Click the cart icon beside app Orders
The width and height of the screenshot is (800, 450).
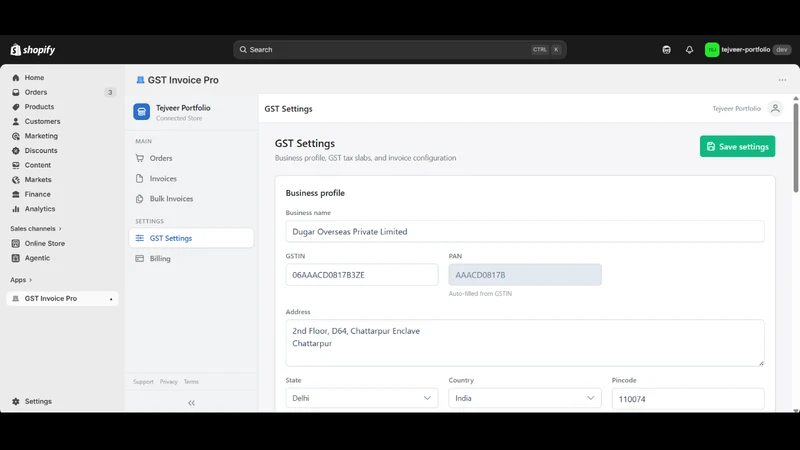pyautogui.click(x=140, y=158)
